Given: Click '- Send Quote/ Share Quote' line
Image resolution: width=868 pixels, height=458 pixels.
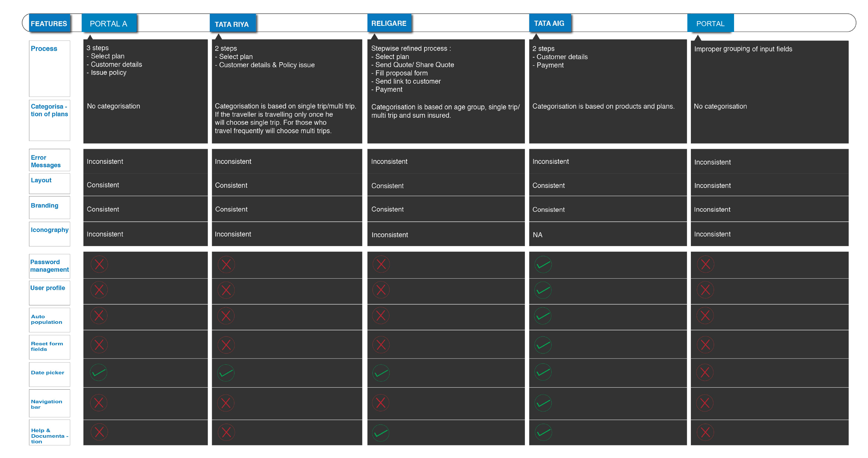Looking at the screenshot, I should pos(412,65).
